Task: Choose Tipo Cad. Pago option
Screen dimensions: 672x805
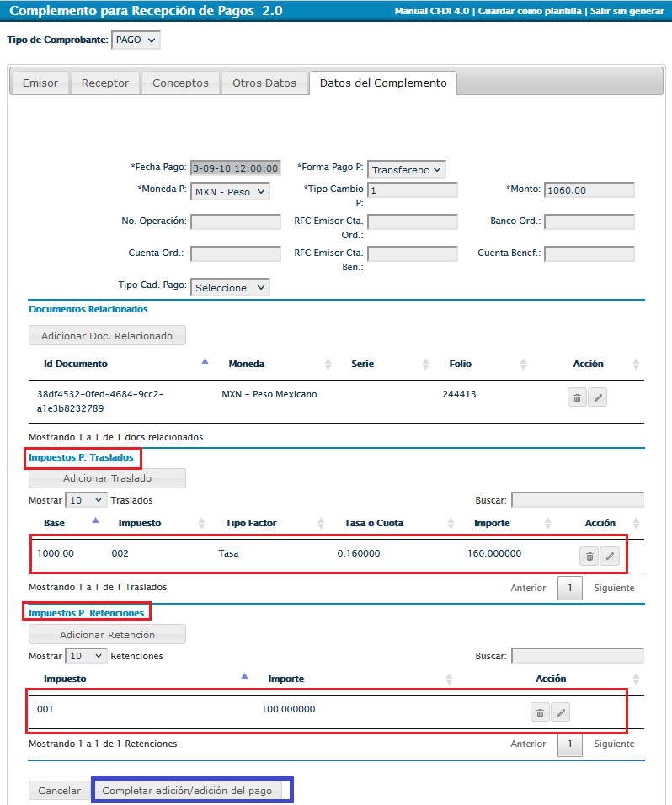Action: [x=230, y=287]
